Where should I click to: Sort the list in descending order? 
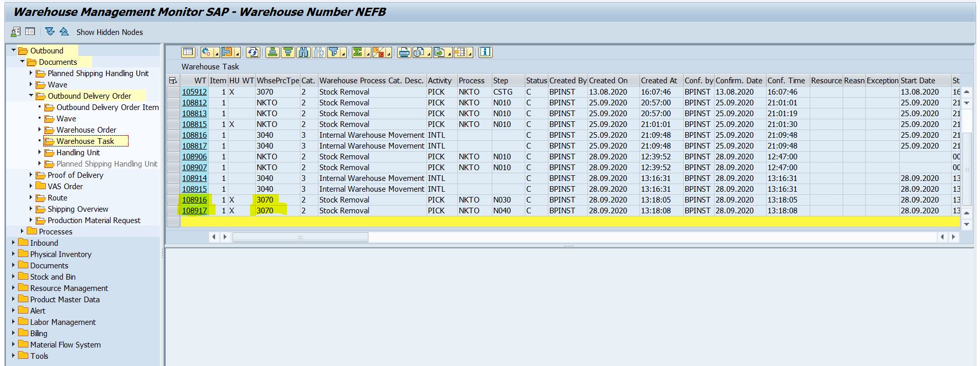pyautogui.click(x=288, y=52)
